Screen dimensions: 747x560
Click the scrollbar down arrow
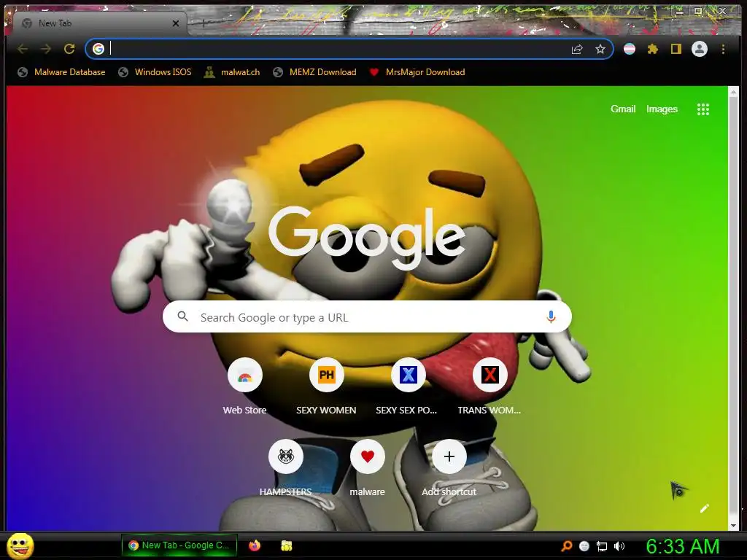coord(733,526)
